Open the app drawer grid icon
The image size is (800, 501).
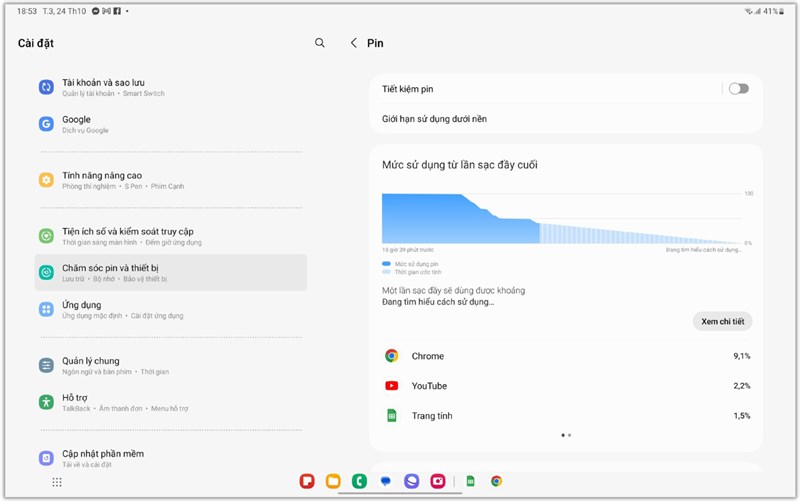pos(57,482)
